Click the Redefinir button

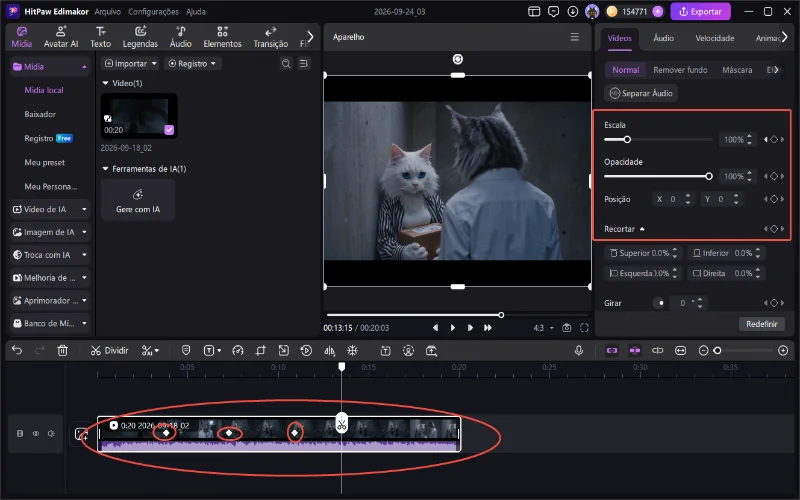[761, 324]
